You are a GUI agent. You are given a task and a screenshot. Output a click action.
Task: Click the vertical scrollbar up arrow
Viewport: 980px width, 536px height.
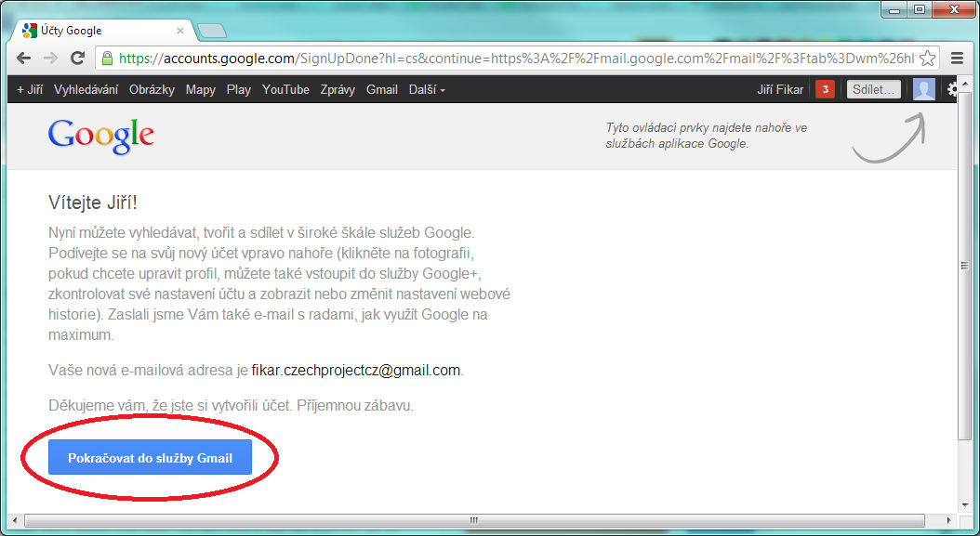click(x=964, y=82)
